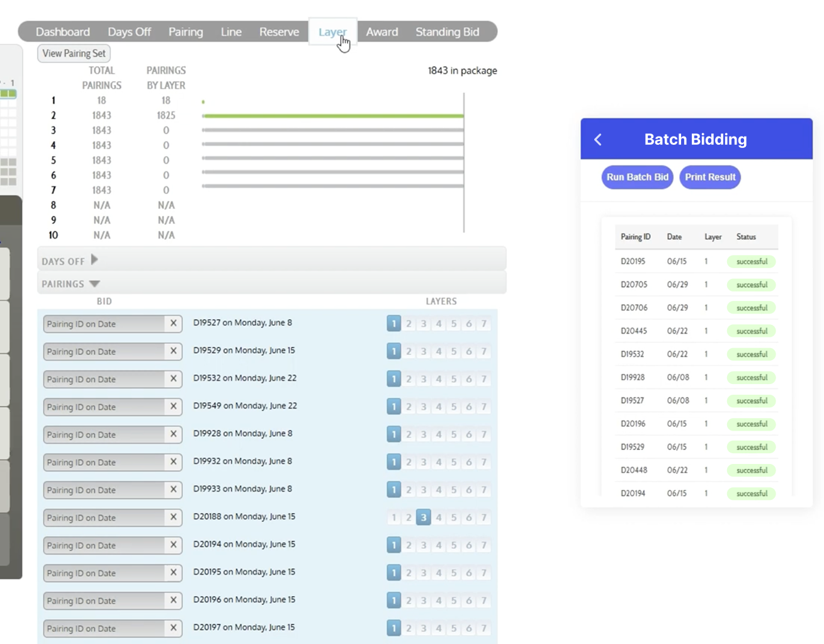Click the layer 7 gray pairings bar

click(x=333, y=186)
